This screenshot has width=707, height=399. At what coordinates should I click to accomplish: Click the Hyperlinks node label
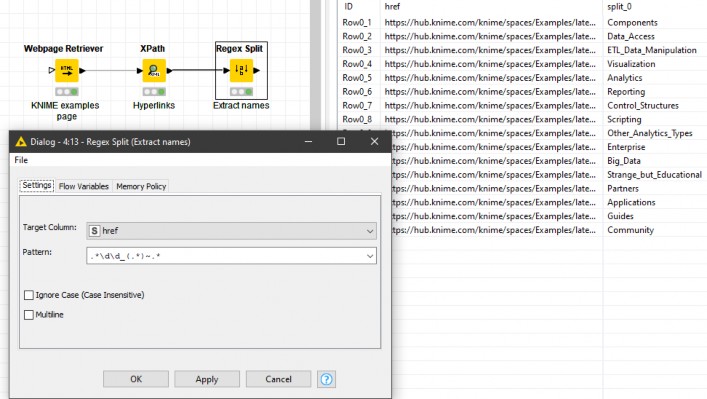pos(154,105)
